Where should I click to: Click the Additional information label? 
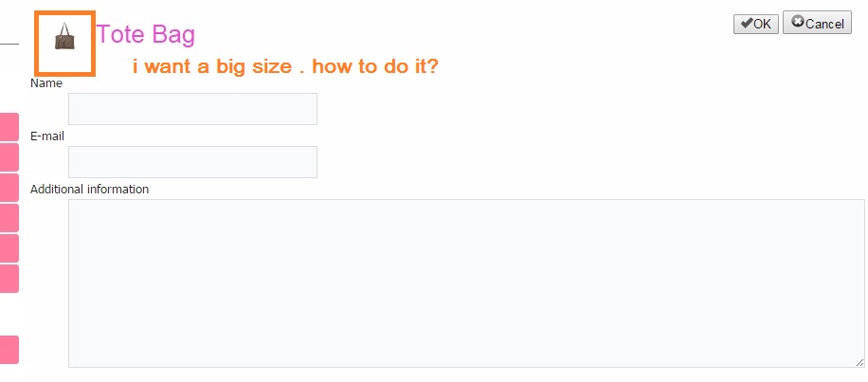(89, 189)
